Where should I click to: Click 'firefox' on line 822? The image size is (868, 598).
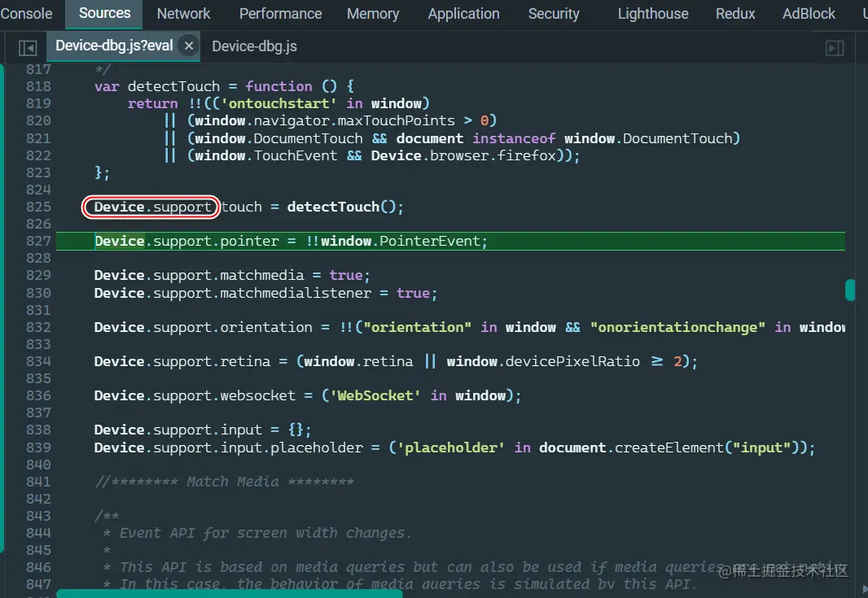526,155
